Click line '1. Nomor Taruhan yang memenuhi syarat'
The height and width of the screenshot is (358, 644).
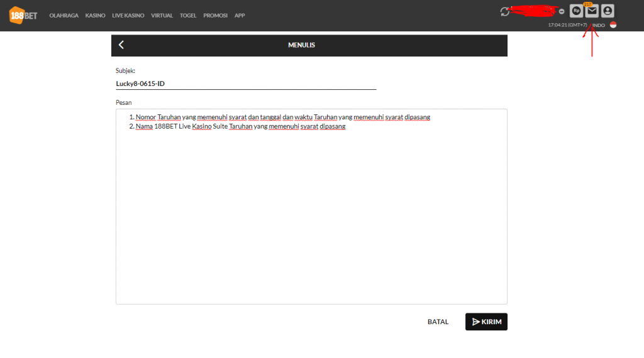click(280, 117)
